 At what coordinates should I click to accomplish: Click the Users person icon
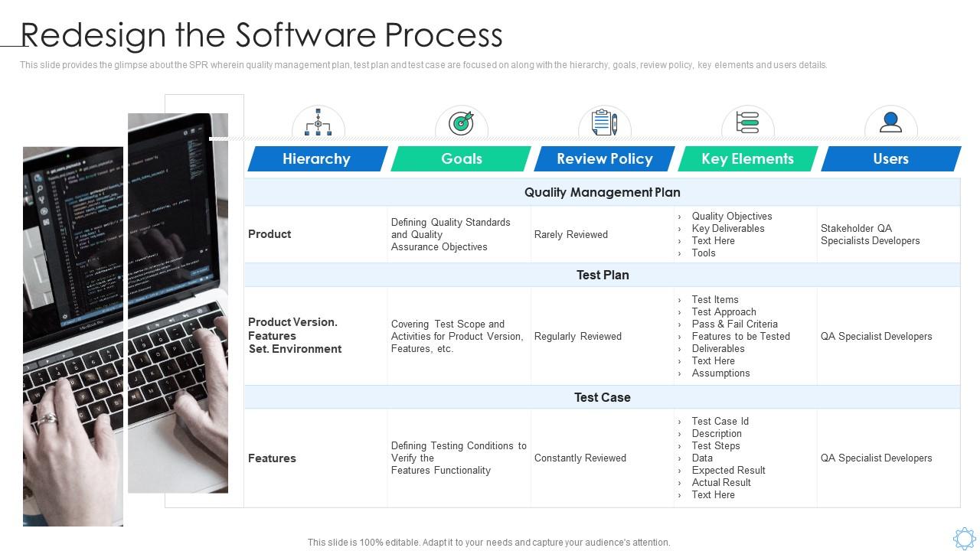(890, 121)
